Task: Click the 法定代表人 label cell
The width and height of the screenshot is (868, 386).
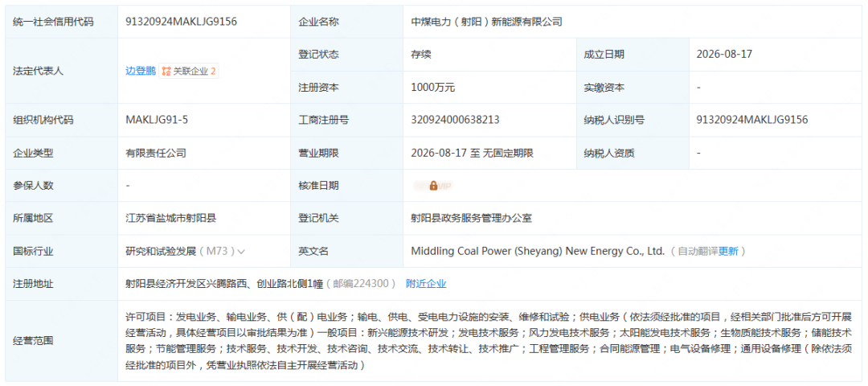Action: point(61,71)
